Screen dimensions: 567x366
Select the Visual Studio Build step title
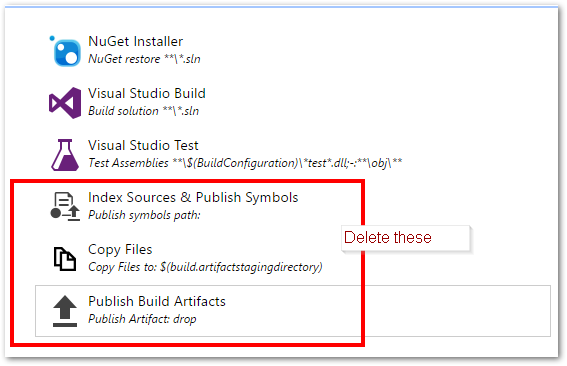point(147,93)
